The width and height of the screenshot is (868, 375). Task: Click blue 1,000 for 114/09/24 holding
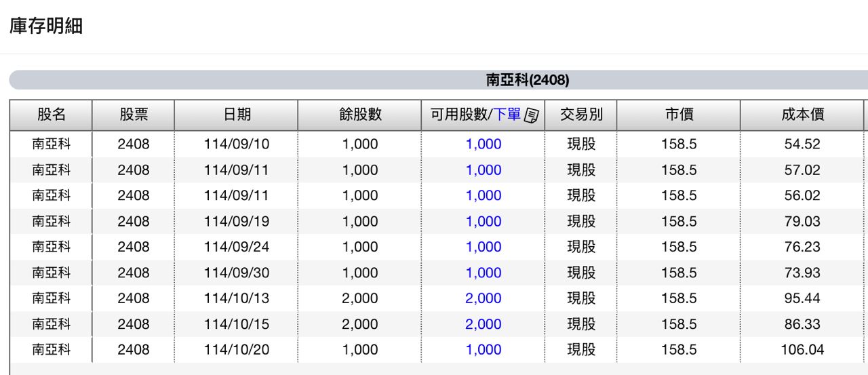(483, 248)
